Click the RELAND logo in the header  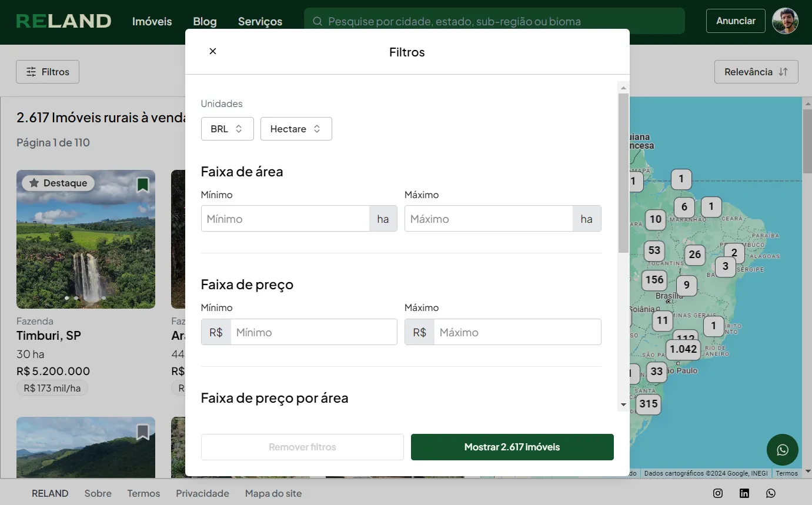click(x=64, y=21)
